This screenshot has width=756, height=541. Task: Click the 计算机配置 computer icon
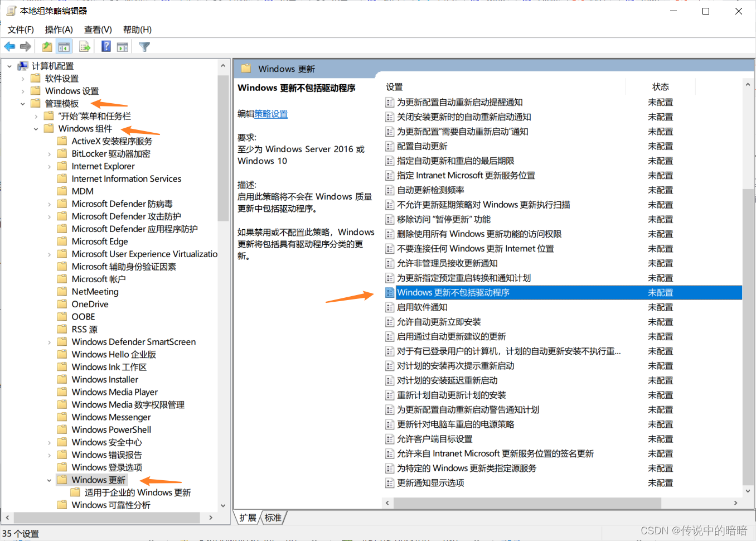(23, 66)
